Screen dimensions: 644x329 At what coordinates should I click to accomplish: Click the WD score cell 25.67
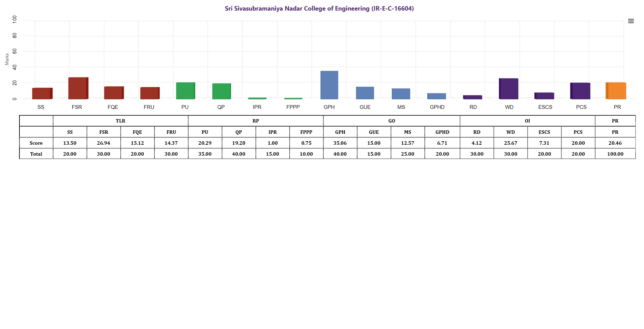[511, 143]
